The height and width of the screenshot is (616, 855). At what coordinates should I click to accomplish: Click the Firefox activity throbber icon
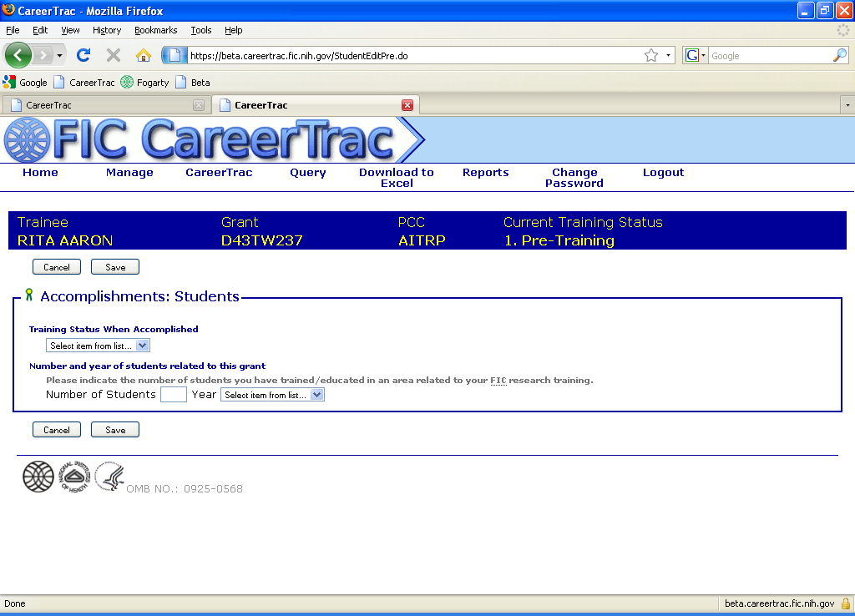pyautogui.click(x=843, y=30)
